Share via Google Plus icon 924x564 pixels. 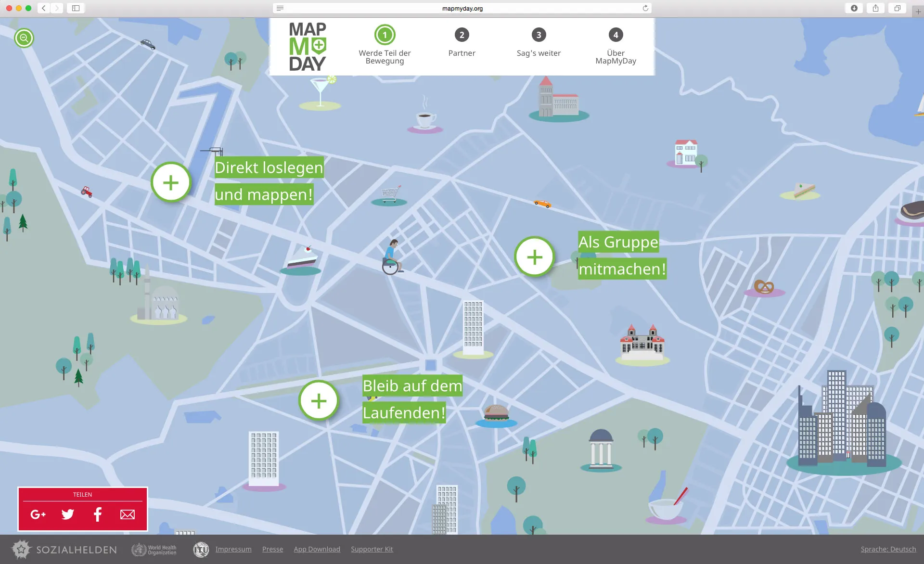38,514
